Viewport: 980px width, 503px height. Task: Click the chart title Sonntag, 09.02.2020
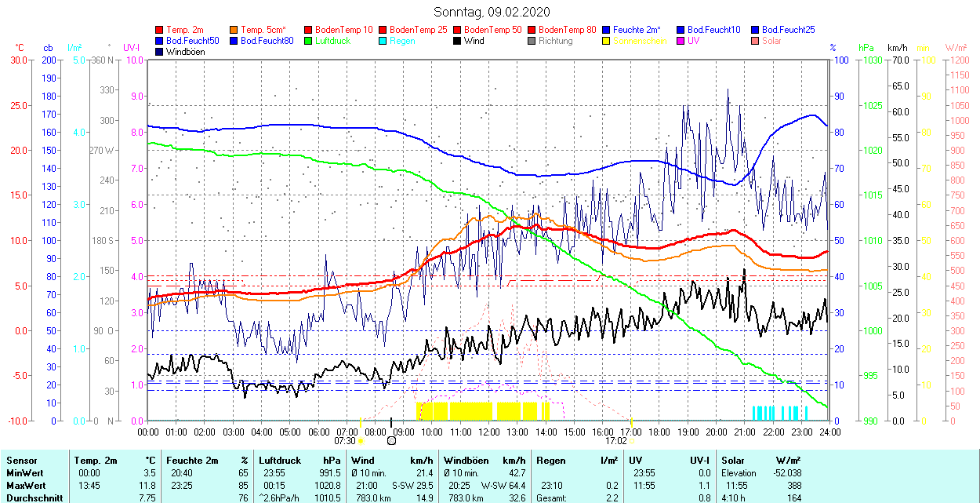pyautogui.click(x=492, y=12)
